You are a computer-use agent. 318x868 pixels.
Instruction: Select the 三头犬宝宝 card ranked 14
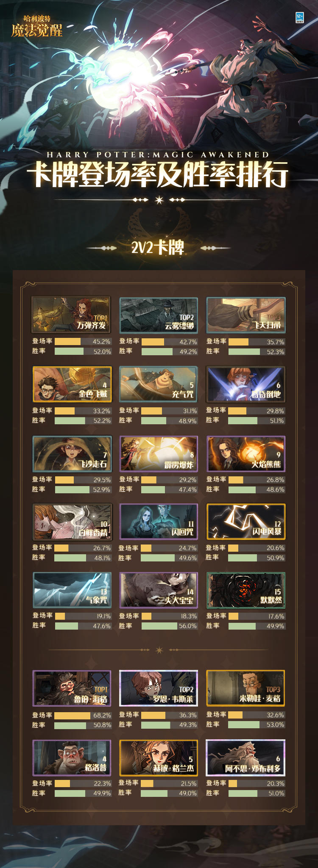click(x=159, y=590)
